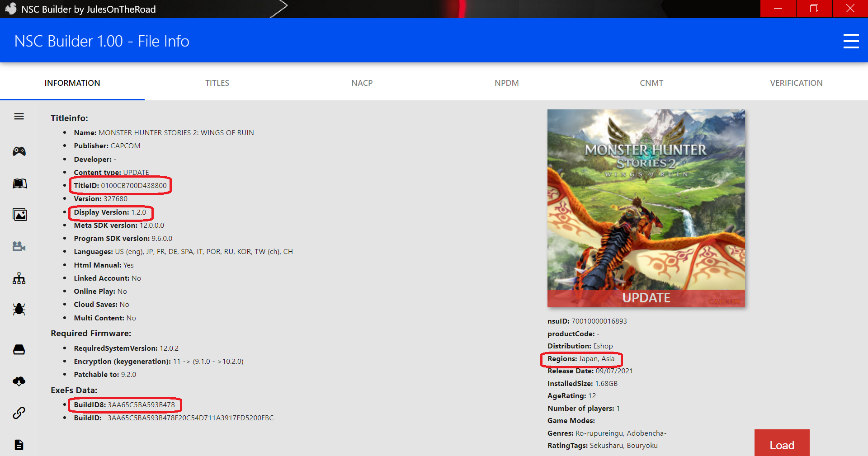The image size is (868, 456).
Task: Click the video camera sidebar icon
Action: click(19, 246)
